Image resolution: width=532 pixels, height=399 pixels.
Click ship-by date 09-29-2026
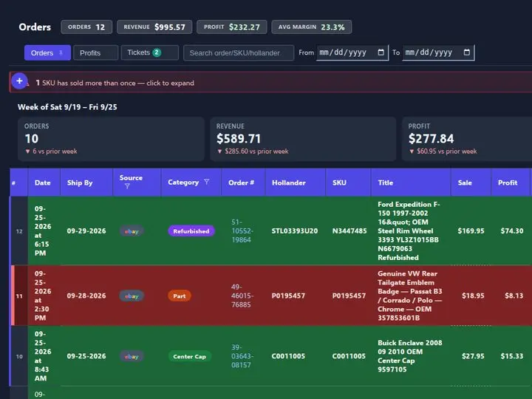click(86, 231)
